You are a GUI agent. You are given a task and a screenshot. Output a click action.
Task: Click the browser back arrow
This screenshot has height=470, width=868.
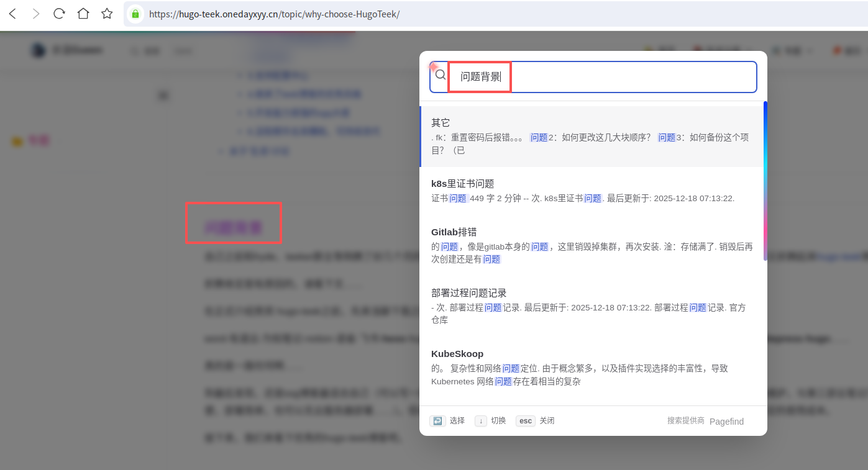(x=12, y=14)
